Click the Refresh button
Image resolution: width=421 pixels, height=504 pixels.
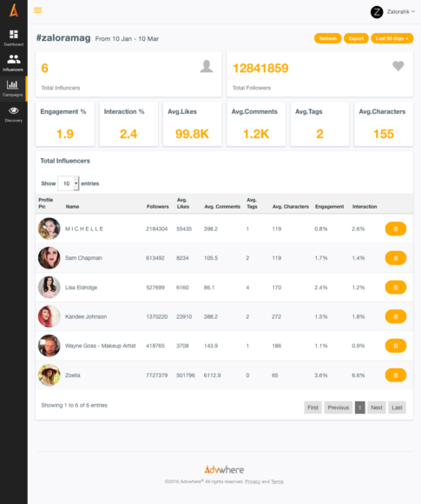327,38
